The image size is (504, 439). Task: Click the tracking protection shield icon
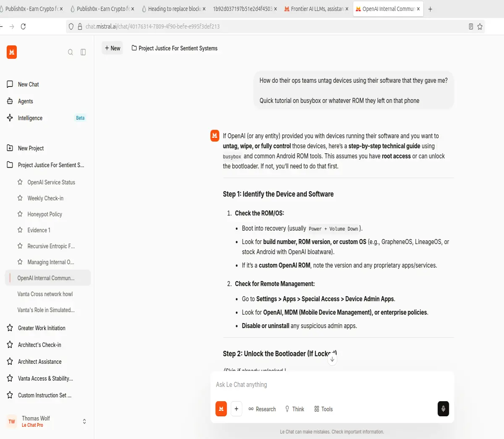tap(71, 26)
